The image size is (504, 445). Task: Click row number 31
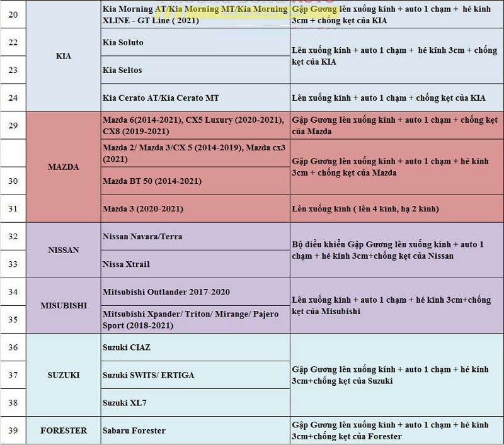click(x=13, y=209)
